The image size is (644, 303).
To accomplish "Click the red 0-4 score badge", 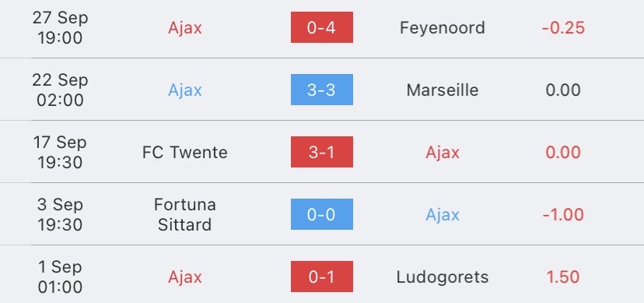I will [x=321, y=27].
